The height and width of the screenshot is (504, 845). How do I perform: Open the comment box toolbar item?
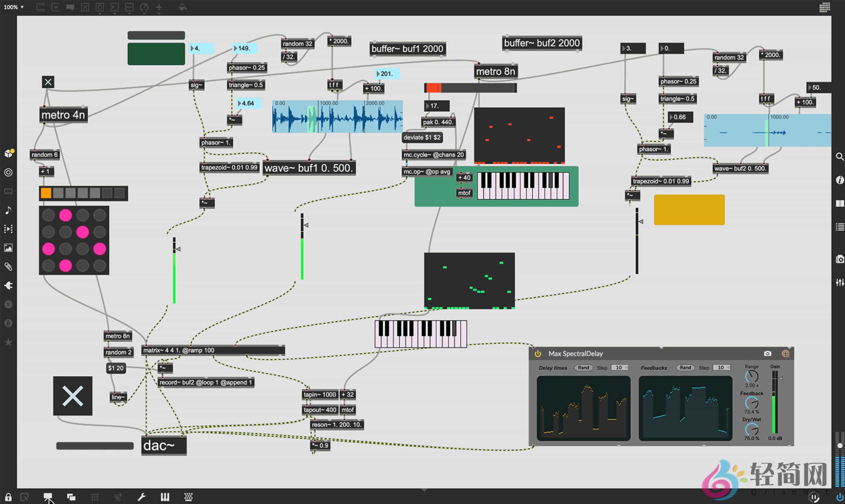[x=70, y=7]
